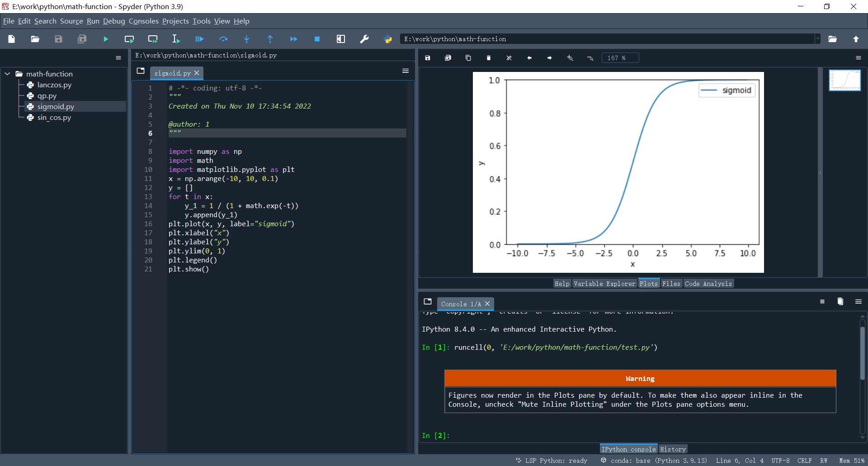Image resolution: width=868 pixels, height=466 pixels.
Task: Collapse the math-function project folder
Action: click(7, 74)
